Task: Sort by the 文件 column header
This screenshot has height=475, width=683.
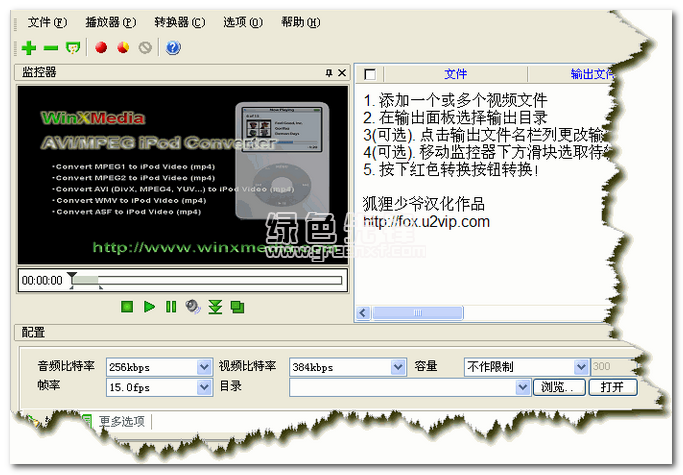Action: [x=456, y=74]
